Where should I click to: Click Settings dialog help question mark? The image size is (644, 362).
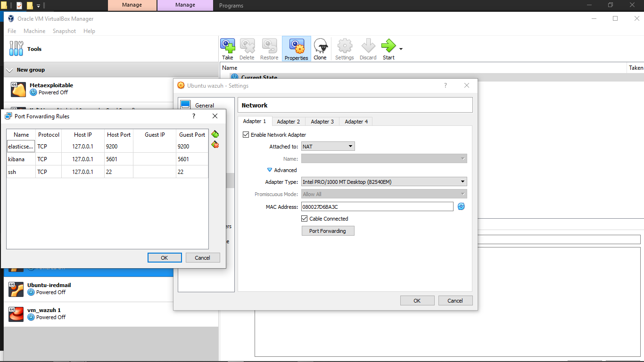click(446, 85)
